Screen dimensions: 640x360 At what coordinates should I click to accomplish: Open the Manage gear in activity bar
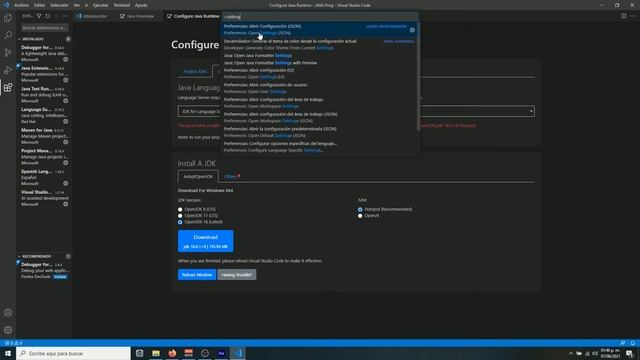click(x=8, y=330)
